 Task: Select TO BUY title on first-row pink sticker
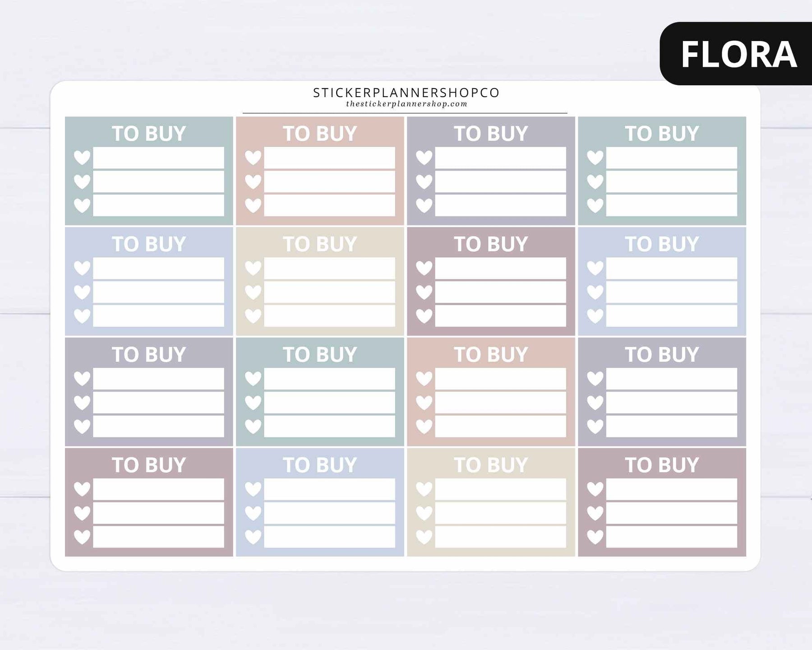320,134
